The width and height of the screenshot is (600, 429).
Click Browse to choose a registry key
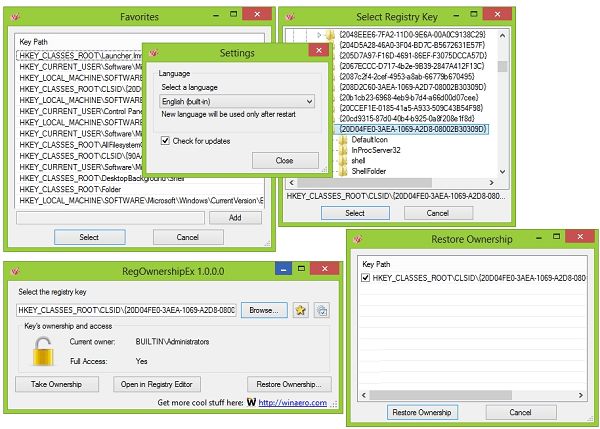(263, 311)
